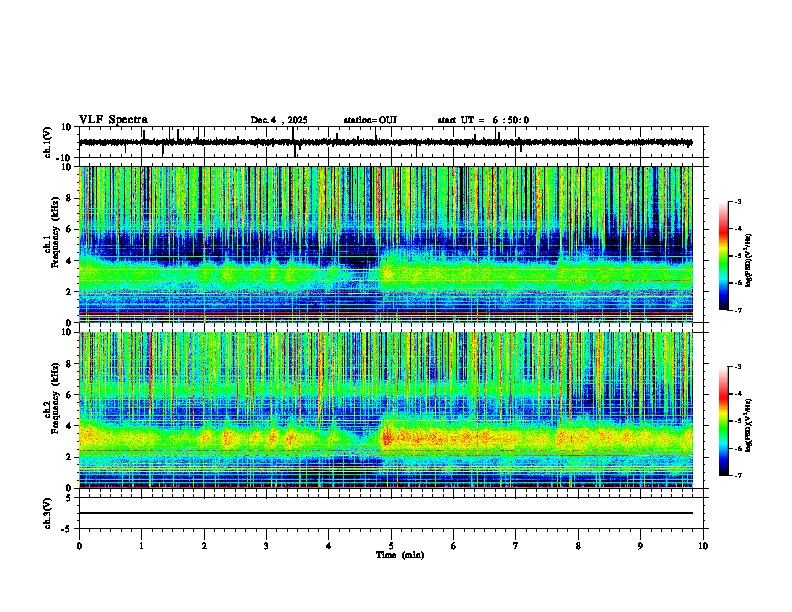Image resolution: width=792 pixels, height=612 pixels.
Task: Click the ch.2 colorbar log(PSD) unit label
Action: tap(749, 425)
